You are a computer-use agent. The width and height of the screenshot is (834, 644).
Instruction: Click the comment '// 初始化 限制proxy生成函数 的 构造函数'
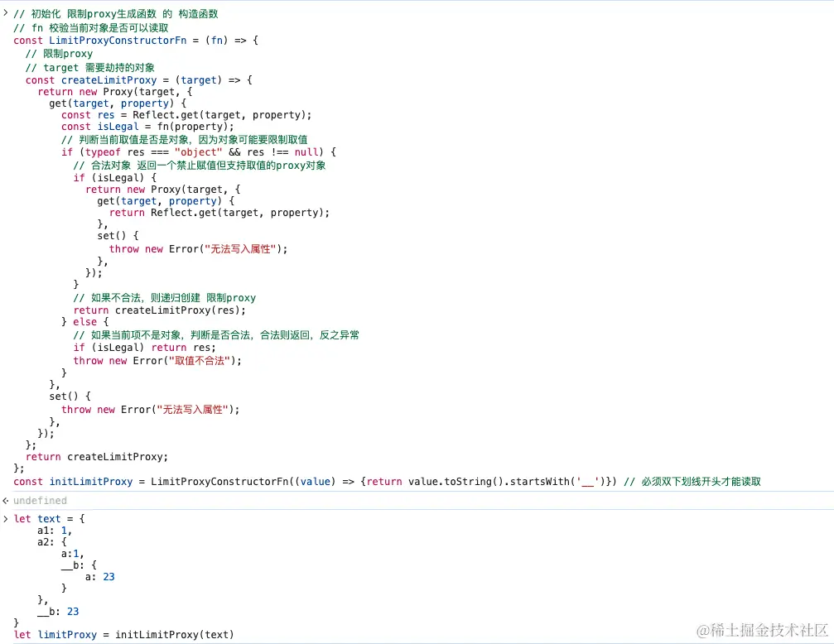coord(116,14)
